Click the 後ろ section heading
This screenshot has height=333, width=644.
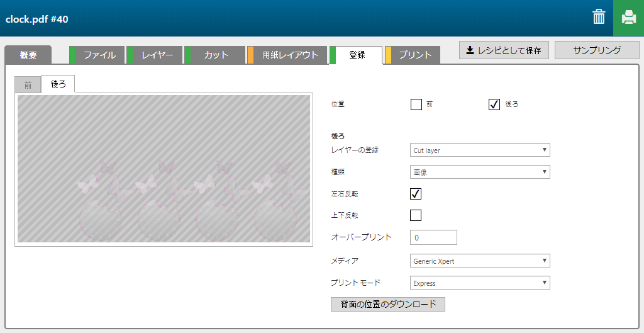[338, 136]
